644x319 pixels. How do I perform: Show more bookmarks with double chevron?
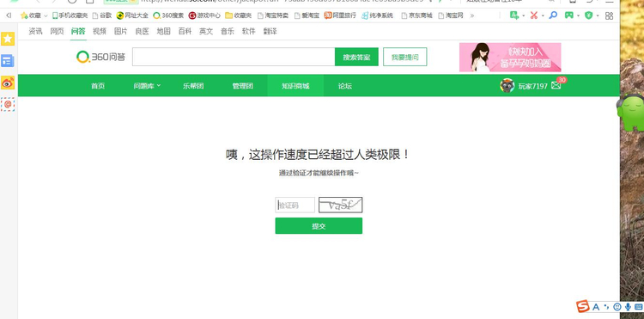click(x=472, y=15)
